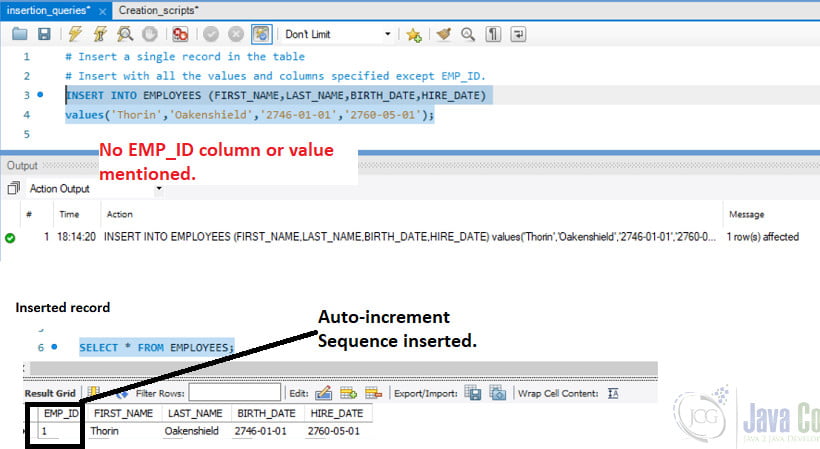Sort by FIRST_NAME column header
The image size is (820, 449).
point(123,413)
